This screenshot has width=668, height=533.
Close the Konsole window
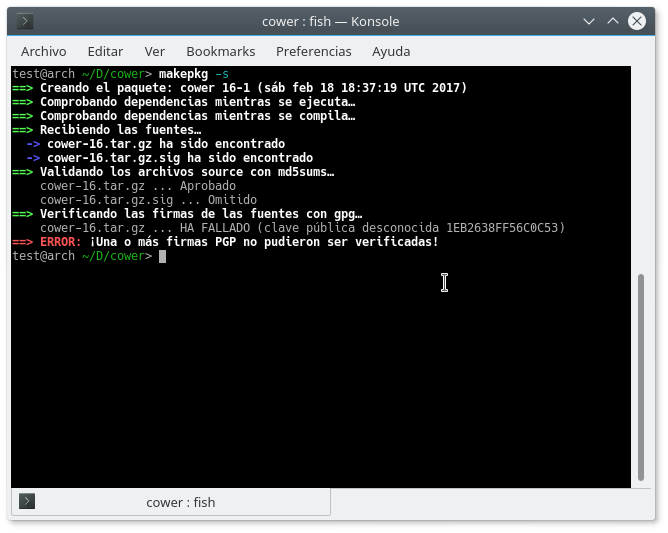637,21
